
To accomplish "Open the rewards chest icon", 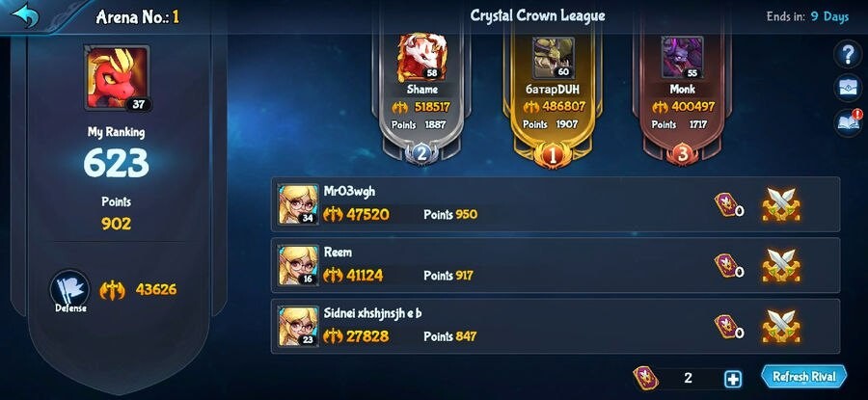I will (x=848, y=89).
